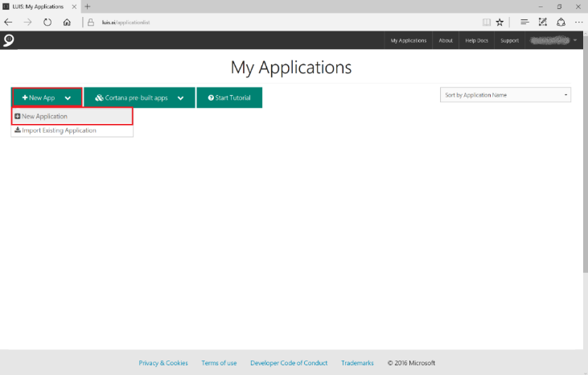The height and width of the screenshot is (375, 588).
Task: Open the Privacy & Cookies link
Action: click(163, 363)
